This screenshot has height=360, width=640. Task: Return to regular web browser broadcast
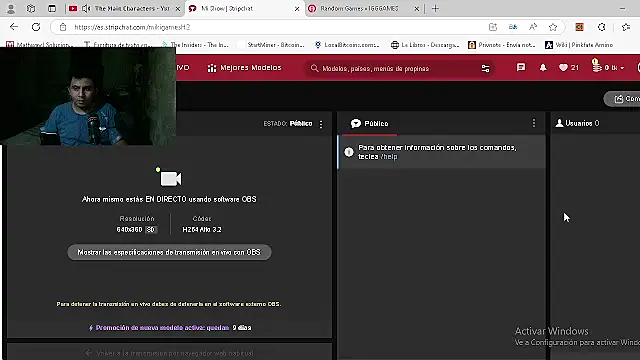pyautogui.click(x=169, y=353)
